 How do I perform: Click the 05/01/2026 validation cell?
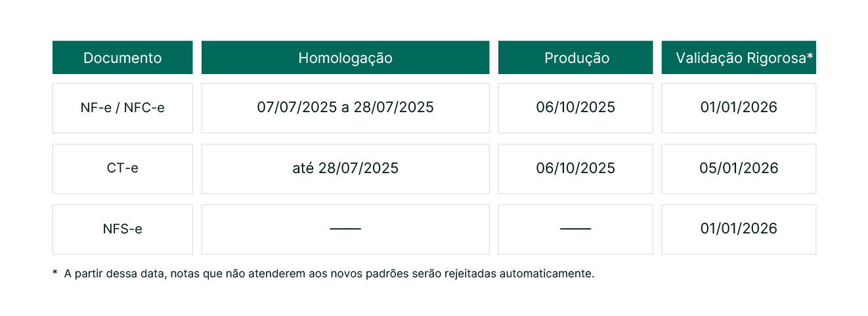coord(739,168)
